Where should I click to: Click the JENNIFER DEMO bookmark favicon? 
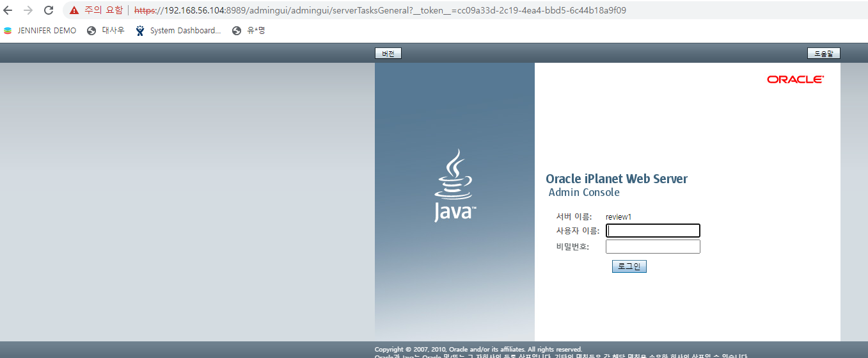coord(8,31)
